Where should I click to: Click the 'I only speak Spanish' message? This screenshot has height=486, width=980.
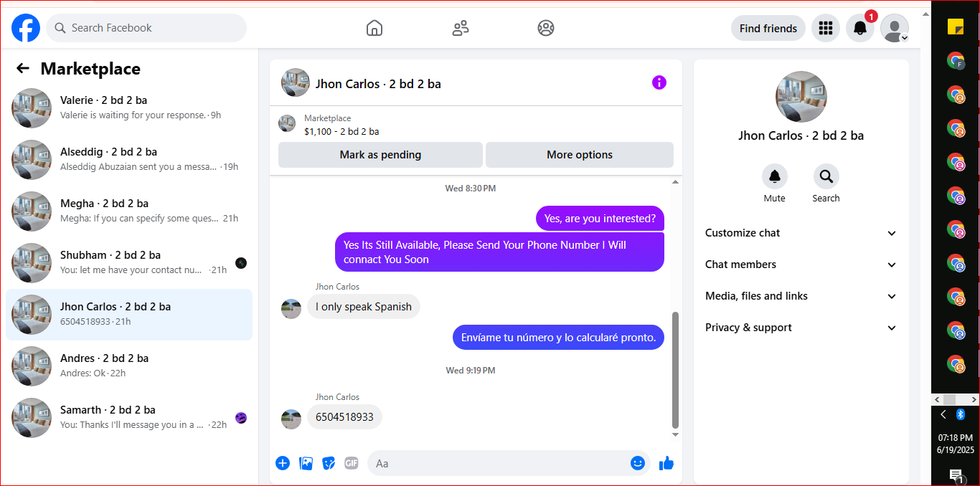[364, 307]
